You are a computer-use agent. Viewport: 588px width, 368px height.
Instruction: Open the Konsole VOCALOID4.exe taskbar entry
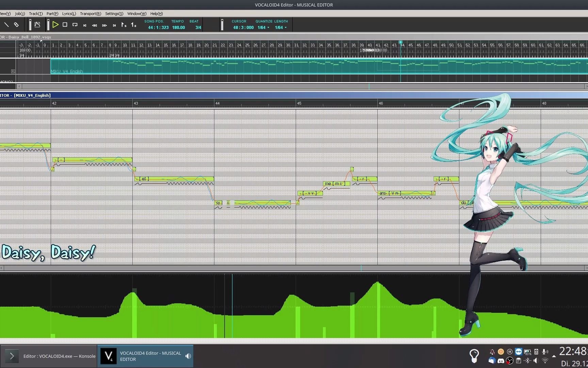pos(49,356)
